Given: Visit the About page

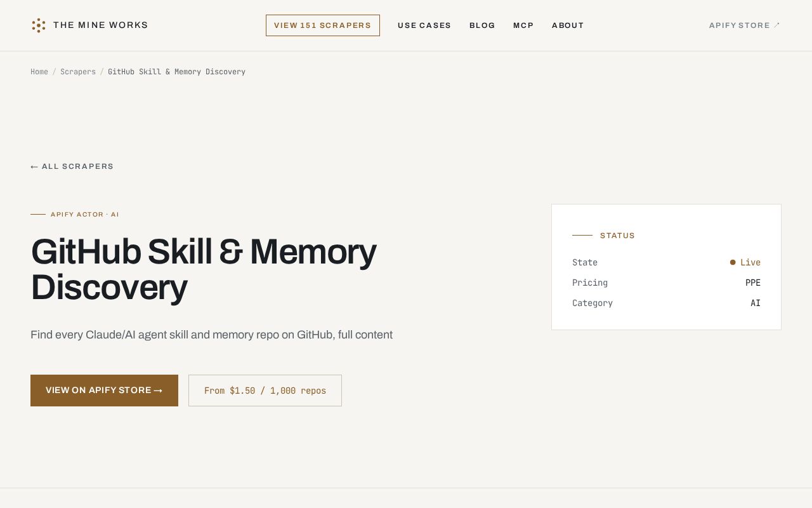Looking at the screenshot, I should [x=568, y=25].
